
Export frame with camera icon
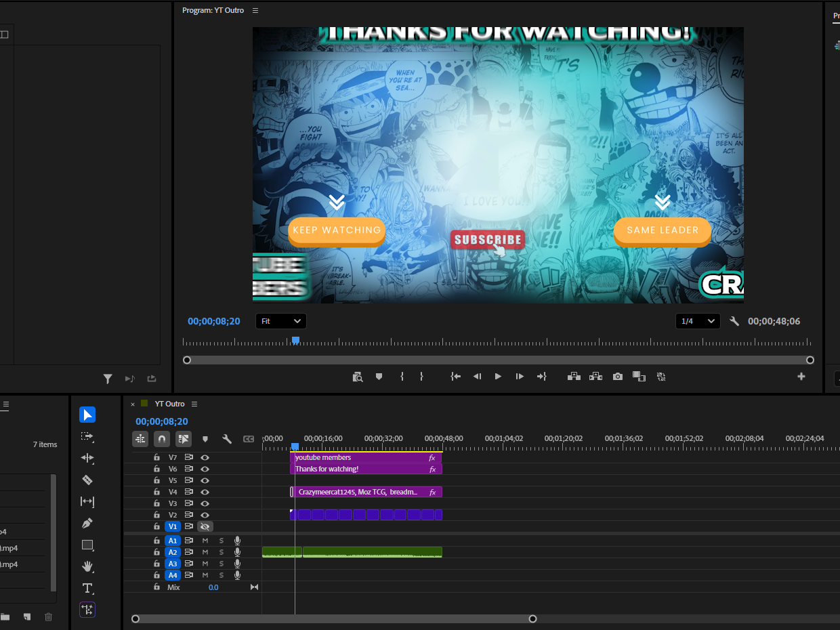pos(618,377)
